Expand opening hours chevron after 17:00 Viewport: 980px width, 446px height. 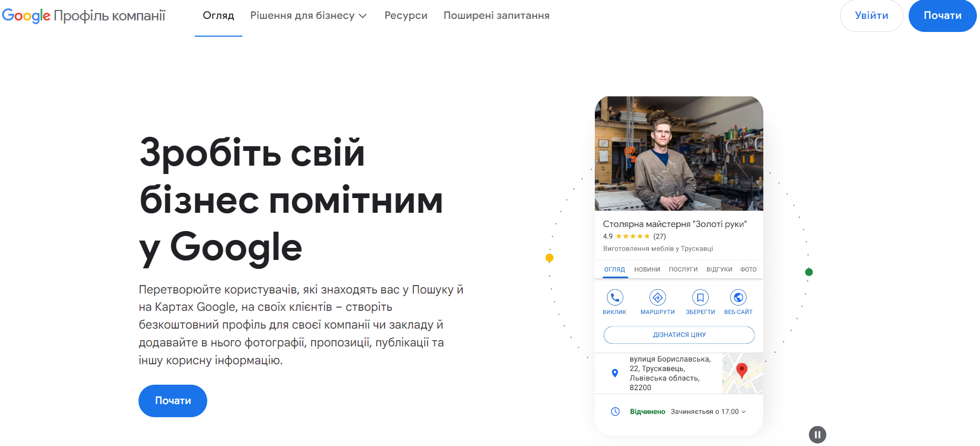[x=743, y=412]
